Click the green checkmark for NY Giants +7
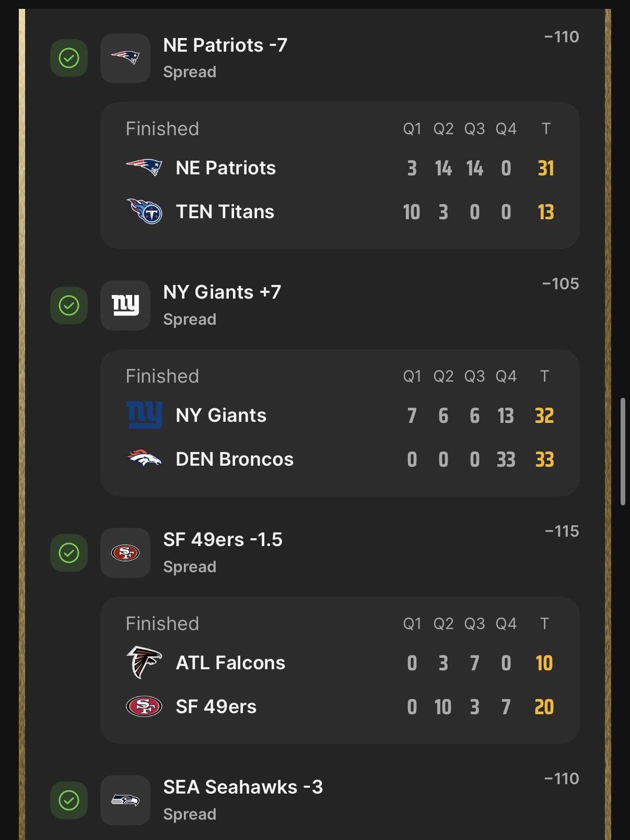Image resolution: width=630 pixels, height=840 pixels. [69, 305]
